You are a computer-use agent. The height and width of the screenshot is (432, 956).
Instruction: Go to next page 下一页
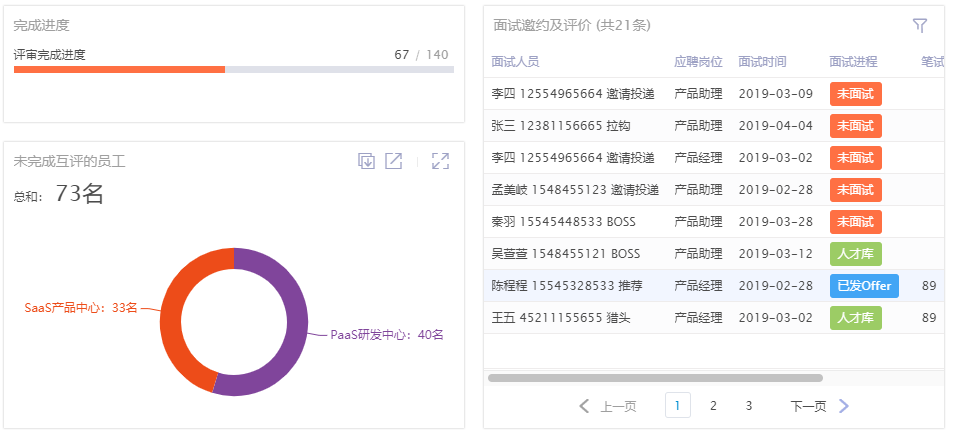[x=820, y=406]
